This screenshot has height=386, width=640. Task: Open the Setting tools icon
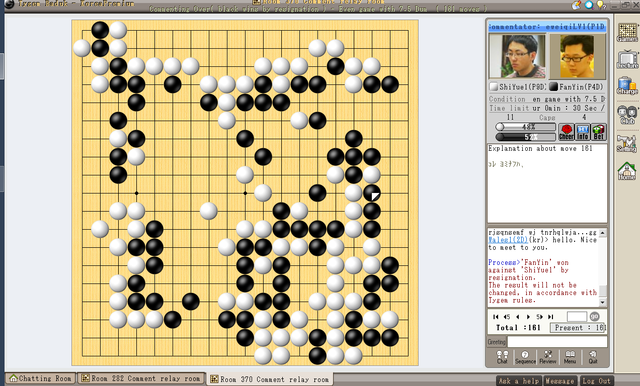[627, 143]
